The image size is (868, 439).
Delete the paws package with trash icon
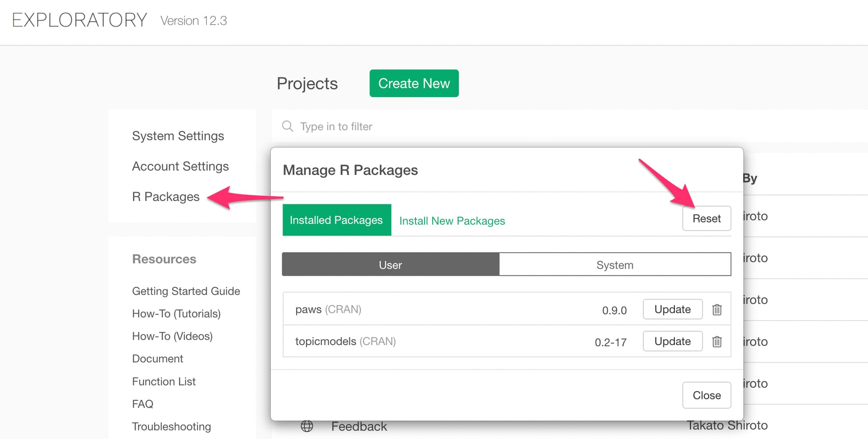(717, 310)
